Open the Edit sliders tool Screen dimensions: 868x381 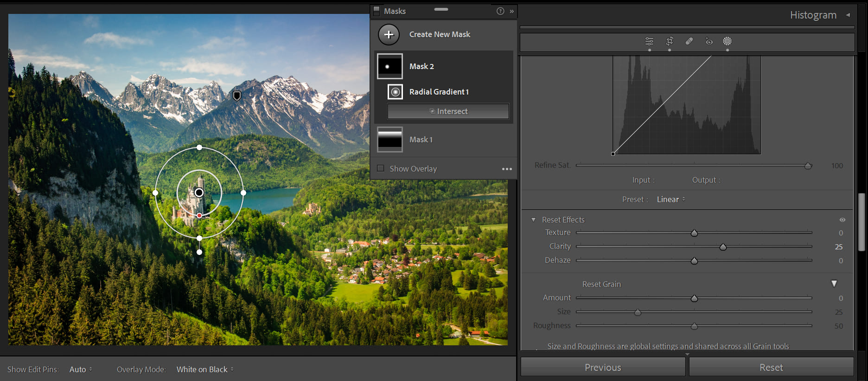649,41
